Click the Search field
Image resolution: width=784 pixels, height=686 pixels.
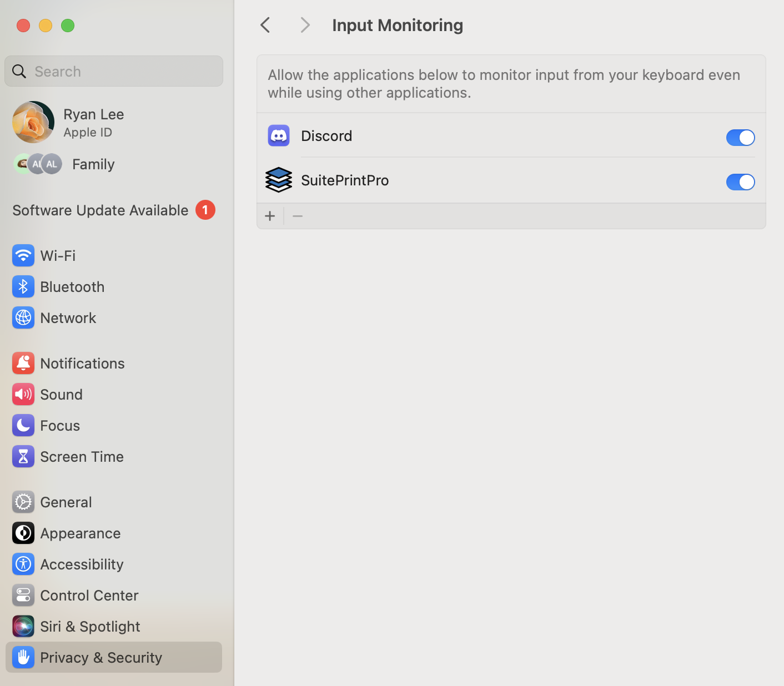point(114,71)
